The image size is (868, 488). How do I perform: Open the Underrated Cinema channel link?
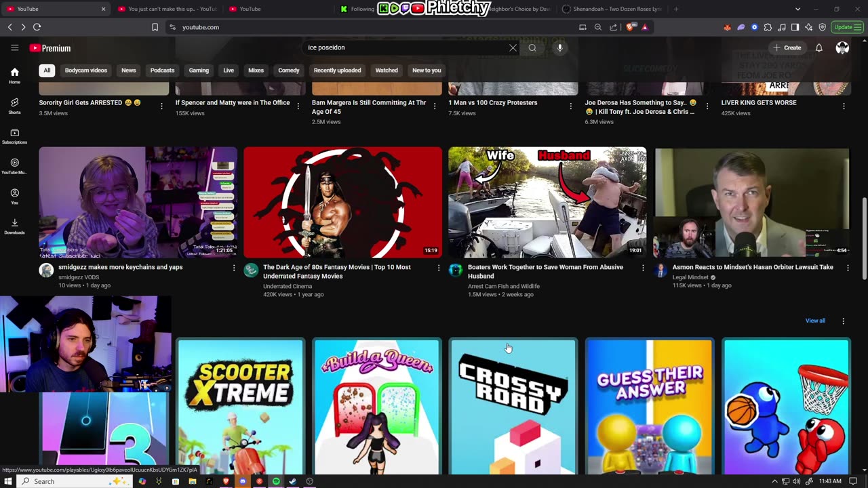tap(288, 286)
